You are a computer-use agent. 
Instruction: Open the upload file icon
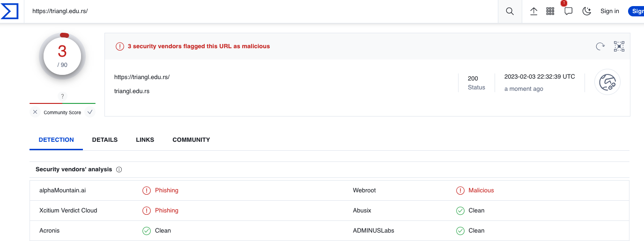(533, 11)
